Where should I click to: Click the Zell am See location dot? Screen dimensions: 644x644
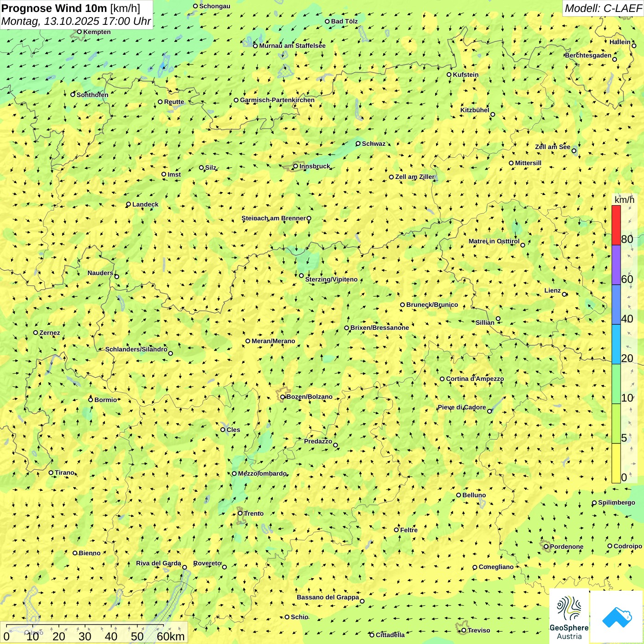click(x=574, y=151)
